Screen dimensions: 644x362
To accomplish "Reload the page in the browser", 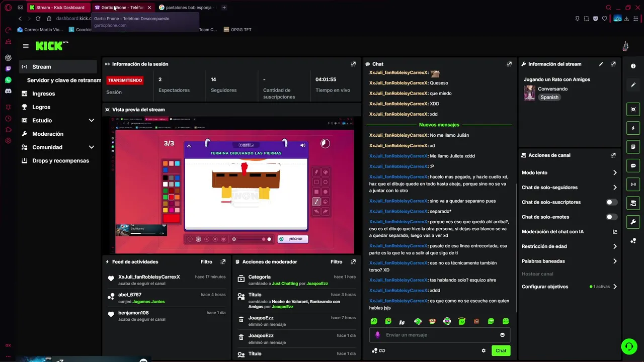I will 38,19.
